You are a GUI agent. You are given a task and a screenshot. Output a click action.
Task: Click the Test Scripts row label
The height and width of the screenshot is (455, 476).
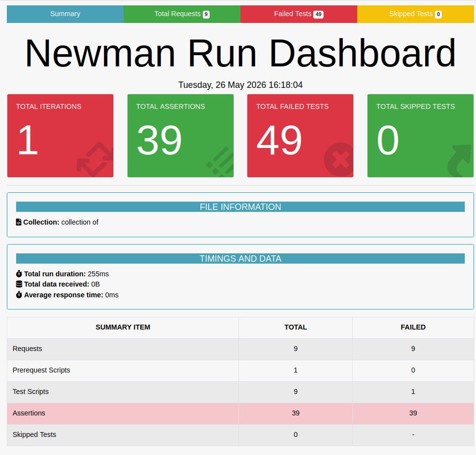pyautogui.click(x=31, y=392)
